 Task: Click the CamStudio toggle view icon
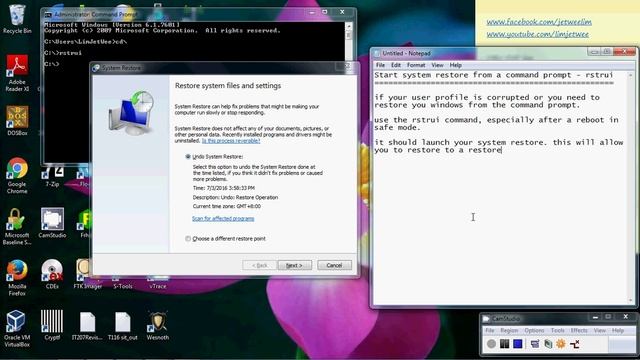coord(535,344)
